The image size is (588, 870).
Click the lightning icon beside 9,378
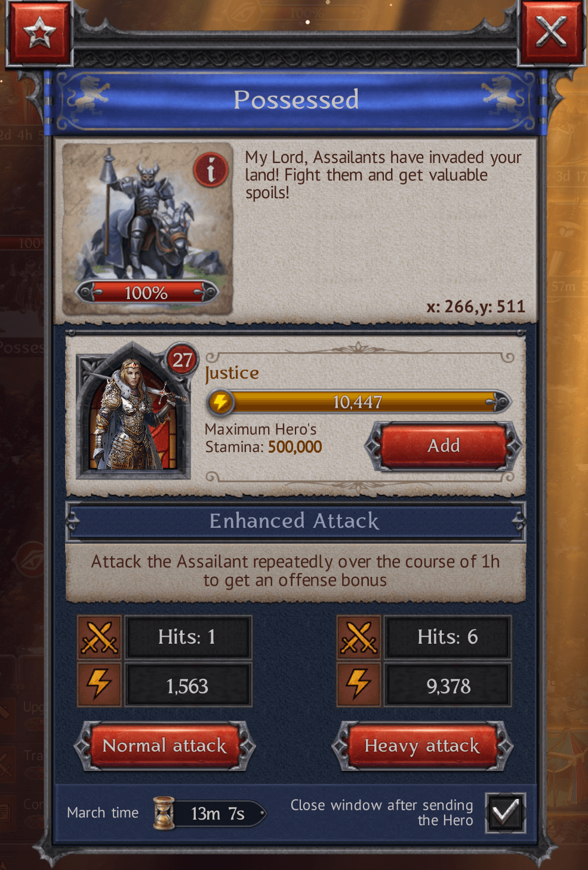pyautogui.click(x=359, y=684)
